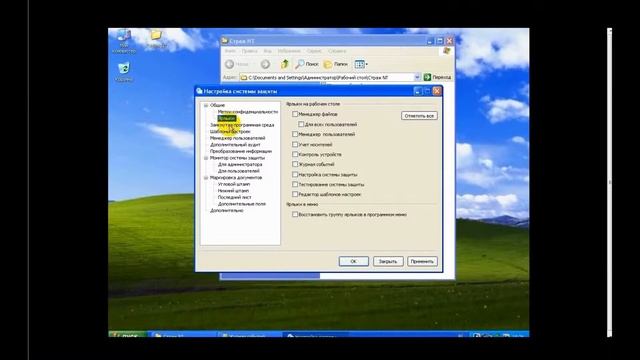This screenshot has height=360, width=640.
Task: Open the Start button on taskbar
Action: tap(128, 335)
